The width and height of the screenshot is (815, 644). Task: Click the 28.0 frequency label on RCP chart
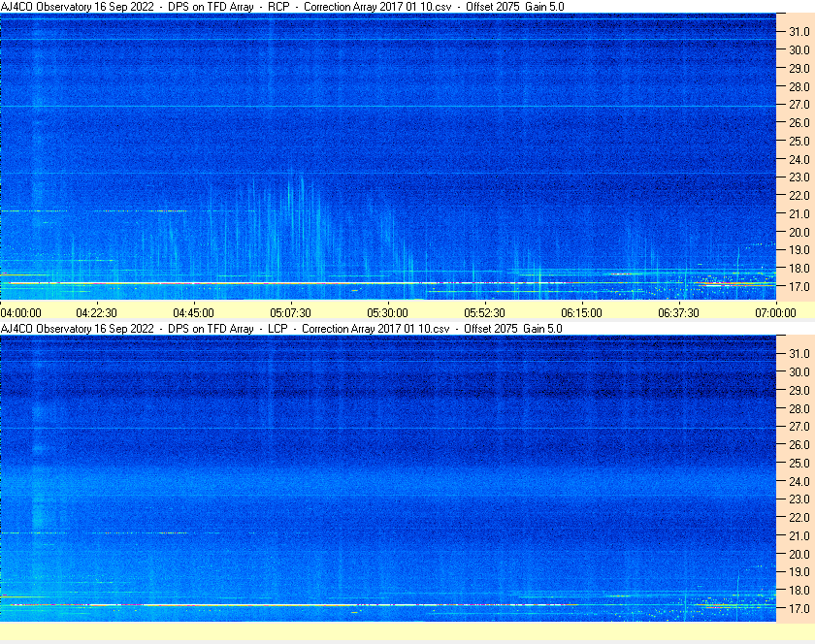tap(799, 86)
